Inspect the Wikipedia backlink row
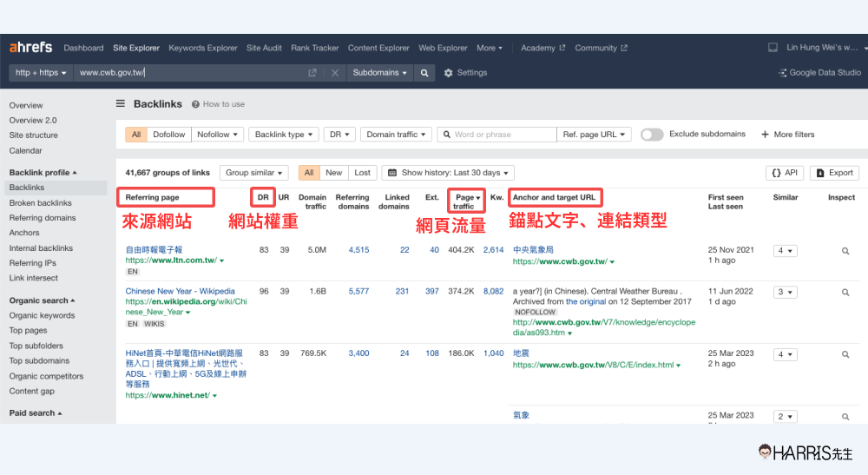Viewport: 868px width, 475px height. (x=845, y=292)
